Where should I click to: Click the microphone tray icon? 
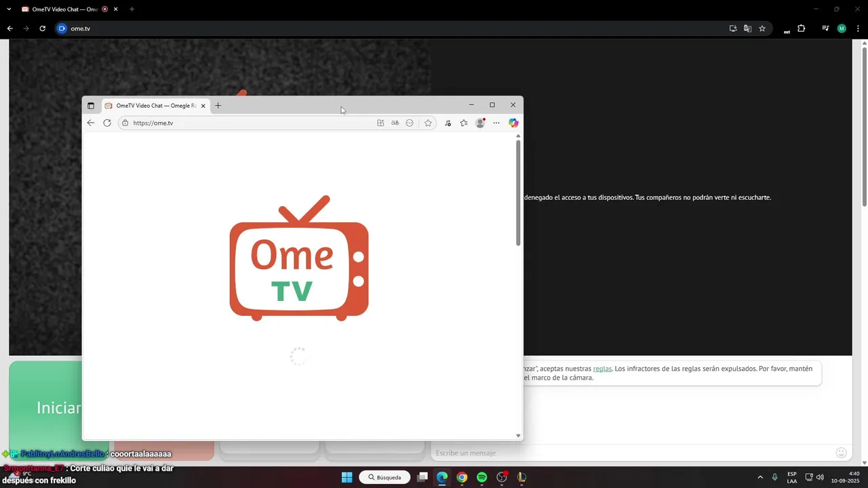(x=774, y=477)
